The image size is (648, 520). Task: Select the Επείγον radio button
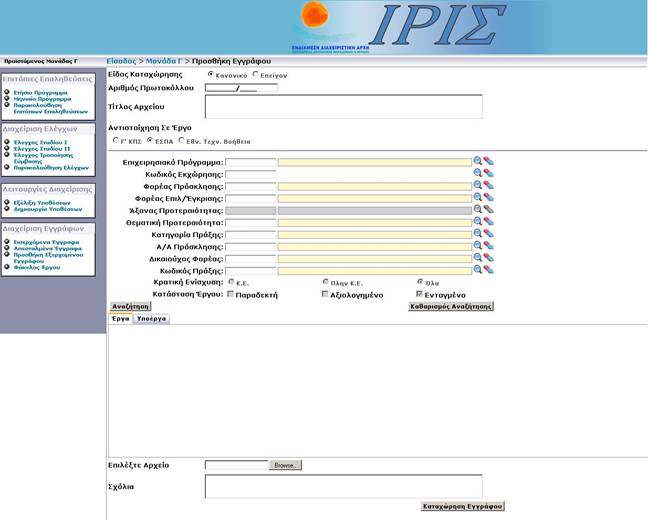pyautogui.click(x=256, y=74)
